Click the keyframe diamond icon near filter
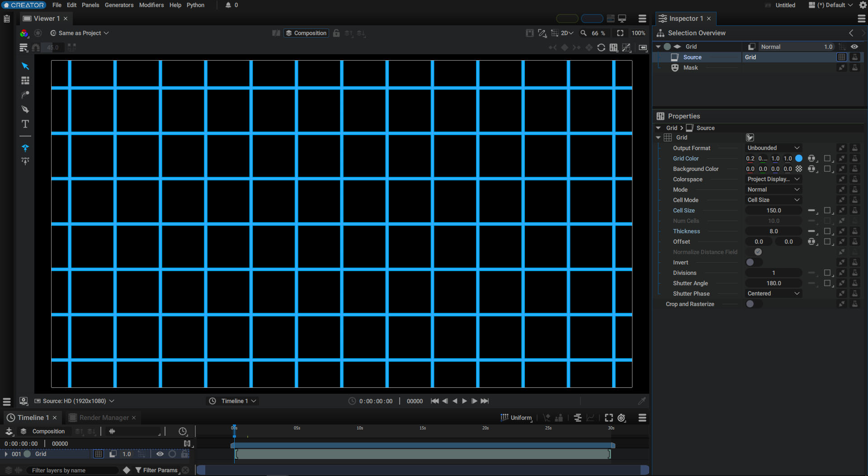The width and height of the screenshot is (868, 476). click(127, 470)
